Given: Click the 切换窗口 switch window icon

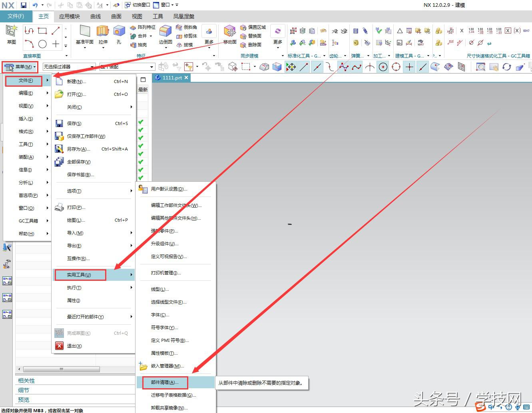Looking at the screenshot, I should (x=137, y=5).
